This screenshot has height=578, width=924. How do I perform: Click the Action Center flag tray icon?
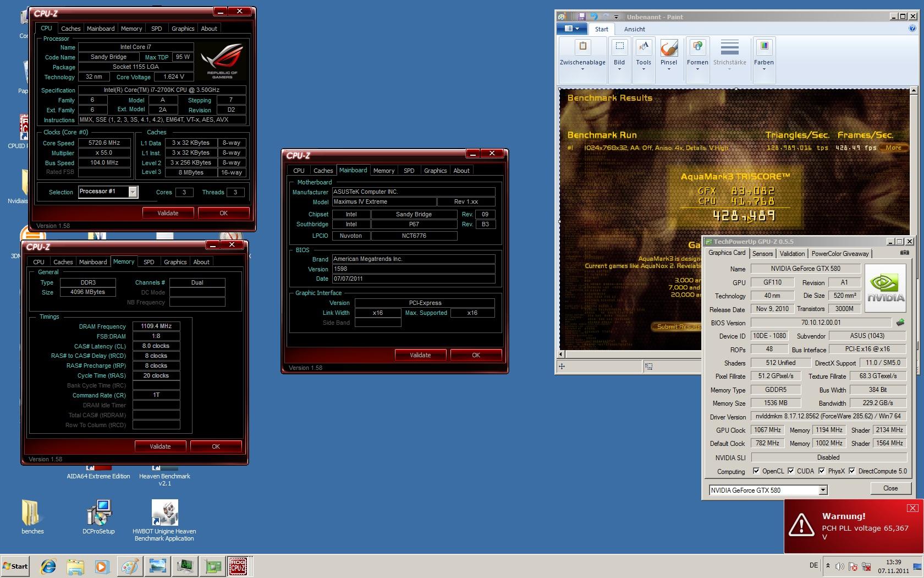[x=853, y=566]
